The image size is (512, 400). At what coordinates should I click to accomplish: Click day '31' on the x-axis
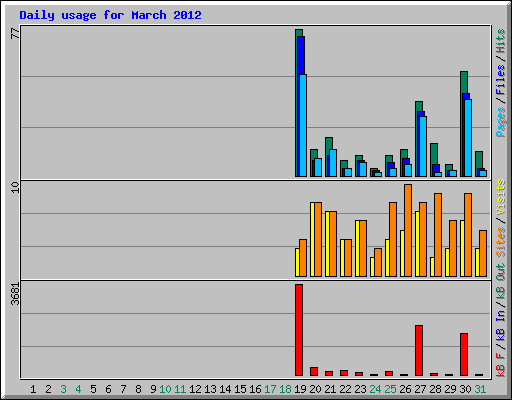480,389
